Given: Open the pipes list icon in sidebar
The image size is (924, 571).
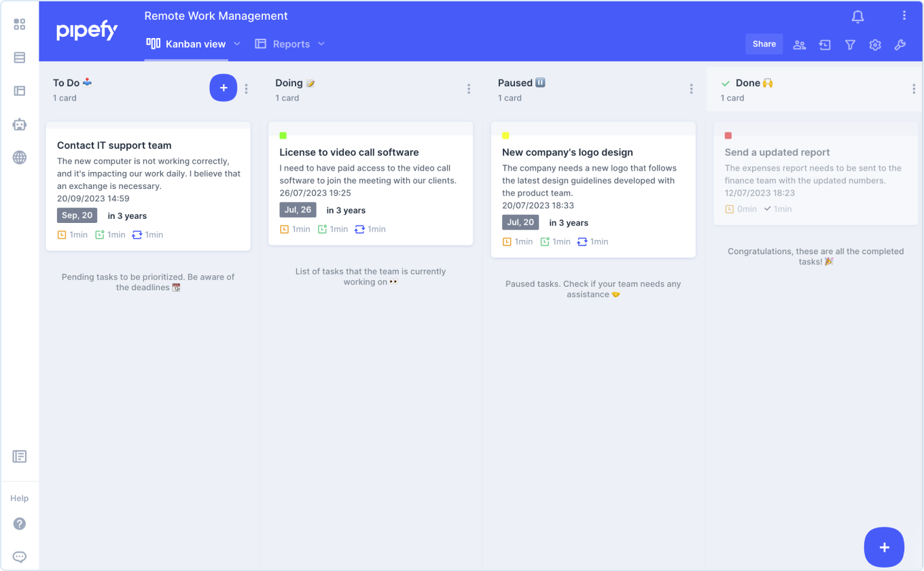Looking at the screenshot, I should (19, 57).
